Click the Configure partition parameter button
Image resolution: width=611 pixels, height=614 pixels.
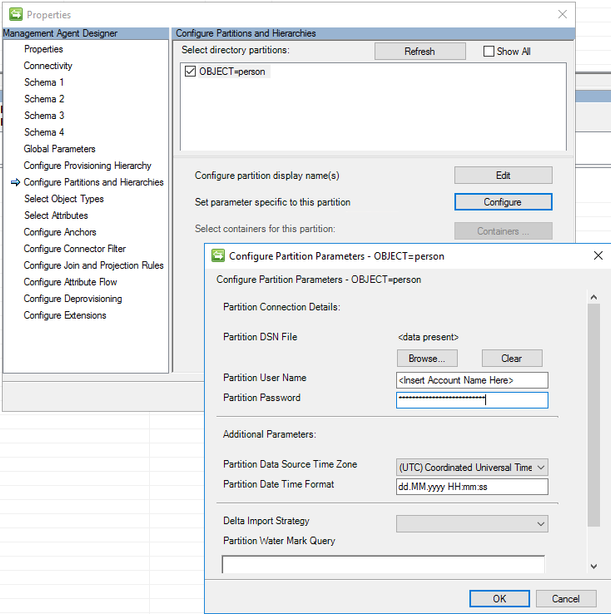click(x=503, y=202)
